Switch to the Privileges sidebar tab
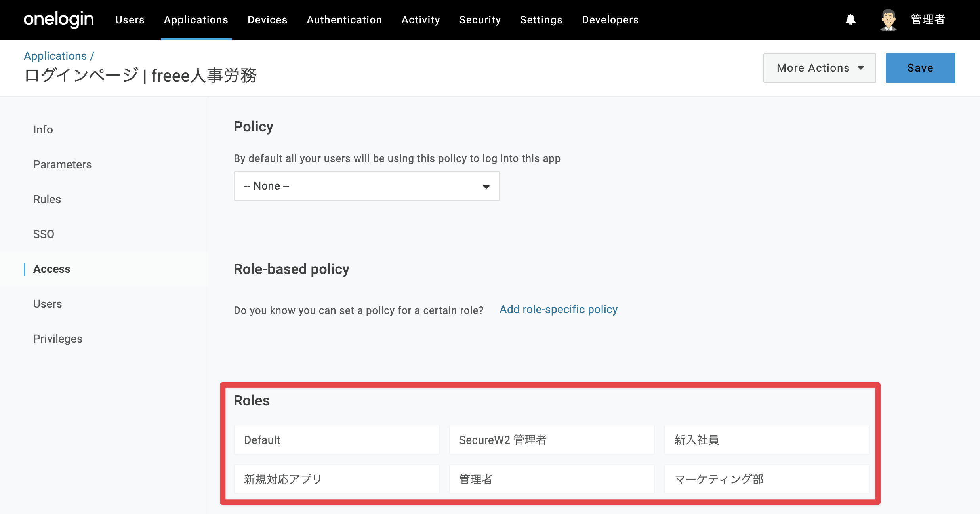Screen dimensions: 980x514 58,339
